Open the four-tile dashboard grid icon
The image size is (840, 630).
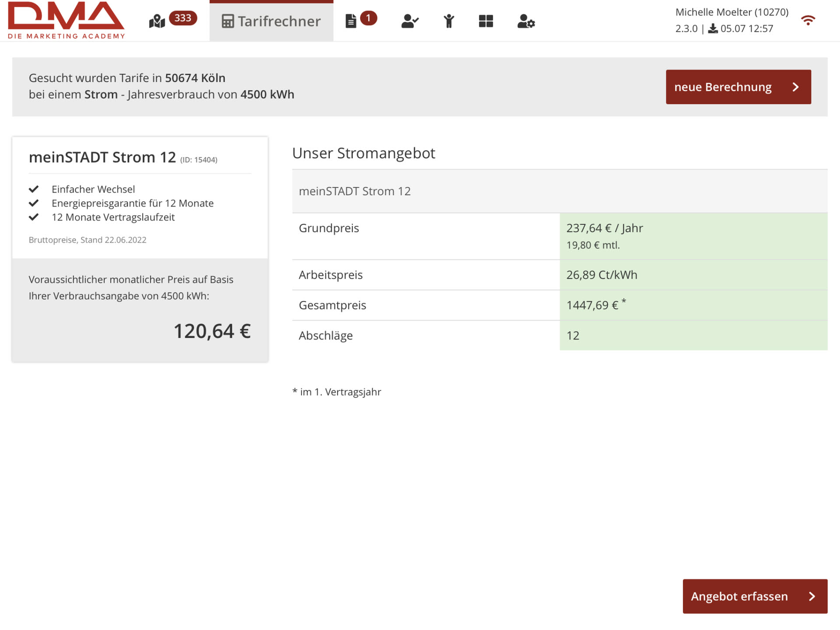pyautogui.click(x=486, y=21)
